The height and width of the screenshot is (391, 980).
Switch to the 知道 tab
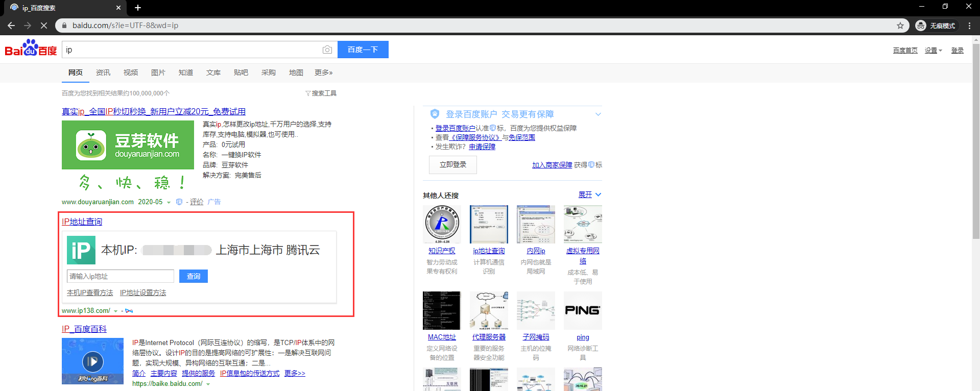click(186, 72)
